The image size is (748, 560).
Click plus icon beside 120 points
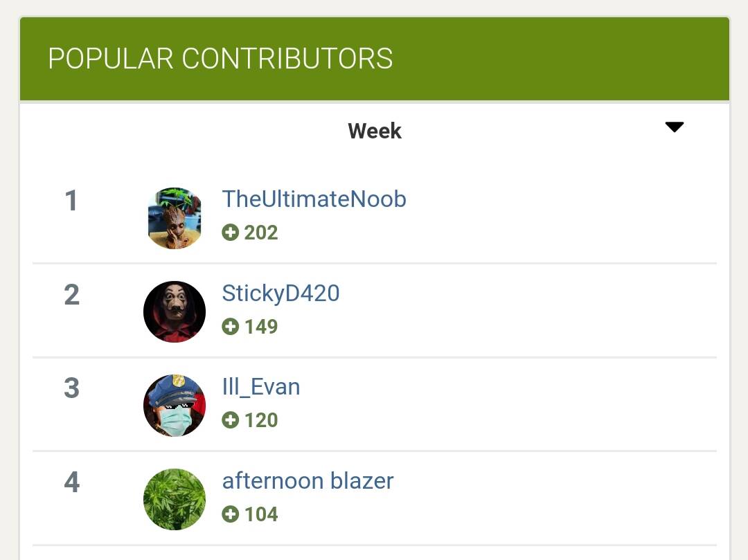pos(231,420)
